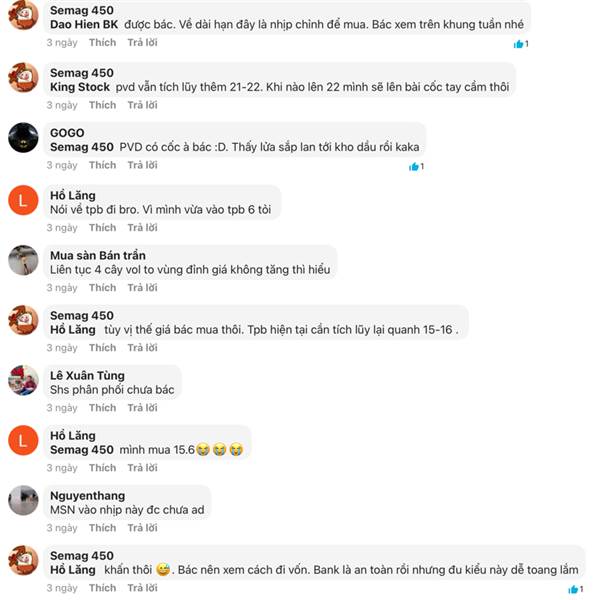Screen dimensions: 600x600
Task: Open the GOGO username link
Action: 67,133
